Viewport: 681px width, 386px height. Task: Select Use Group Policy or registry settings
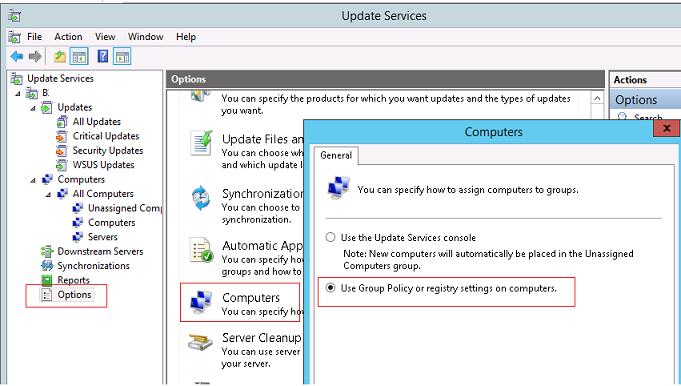click(x=331, y=287)
